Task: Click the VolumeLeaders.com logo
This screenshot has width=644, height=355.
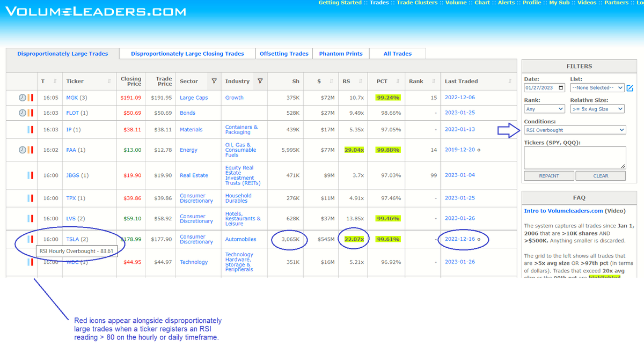Action: pyautogui.click(x=97, y=11)
